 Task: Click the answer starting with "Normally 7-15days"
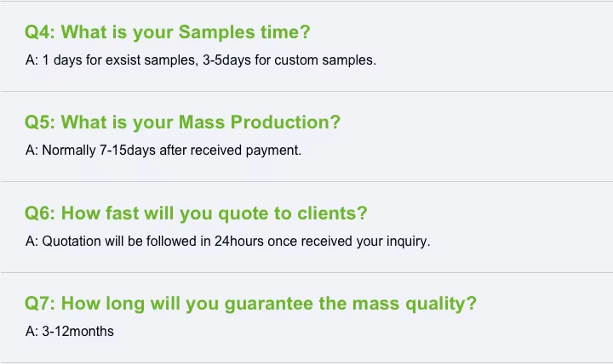[x=163, y=151]
